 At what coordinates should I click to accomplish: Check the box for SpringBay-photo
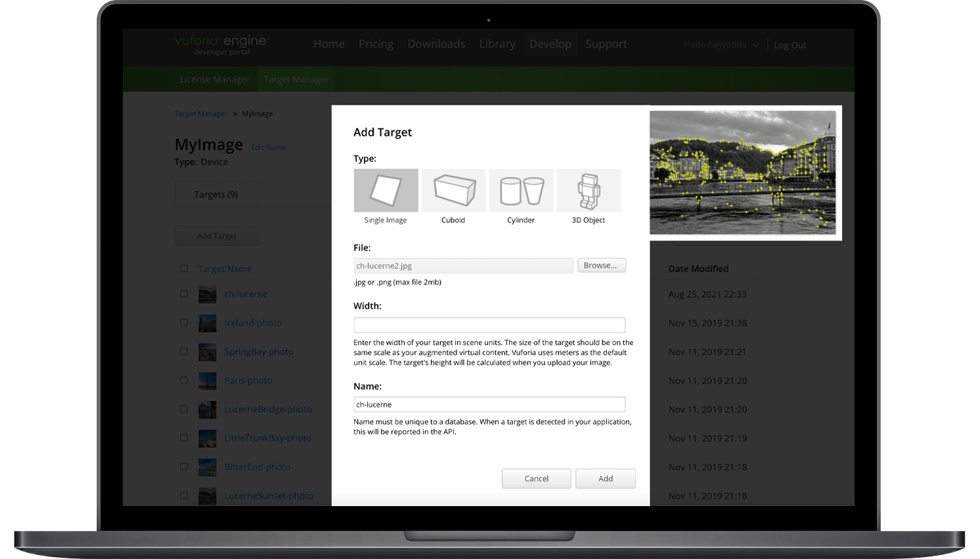184,351
